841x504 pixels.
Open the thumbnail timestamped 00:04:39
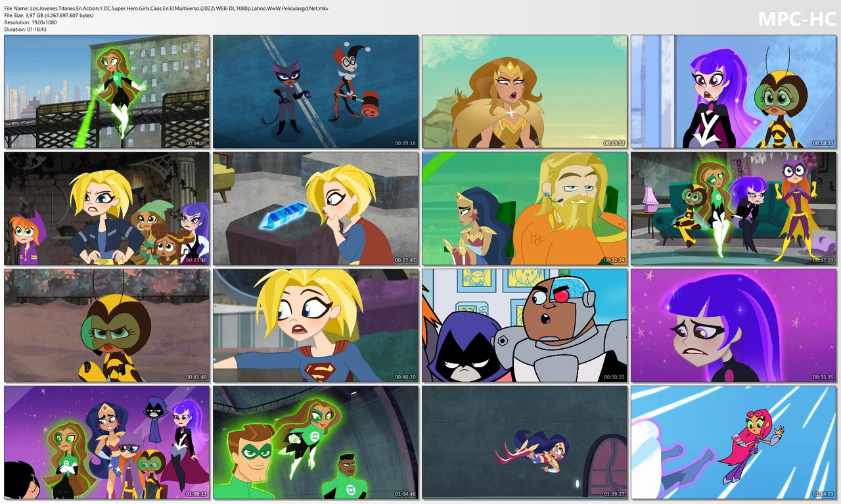pos(107,91)
